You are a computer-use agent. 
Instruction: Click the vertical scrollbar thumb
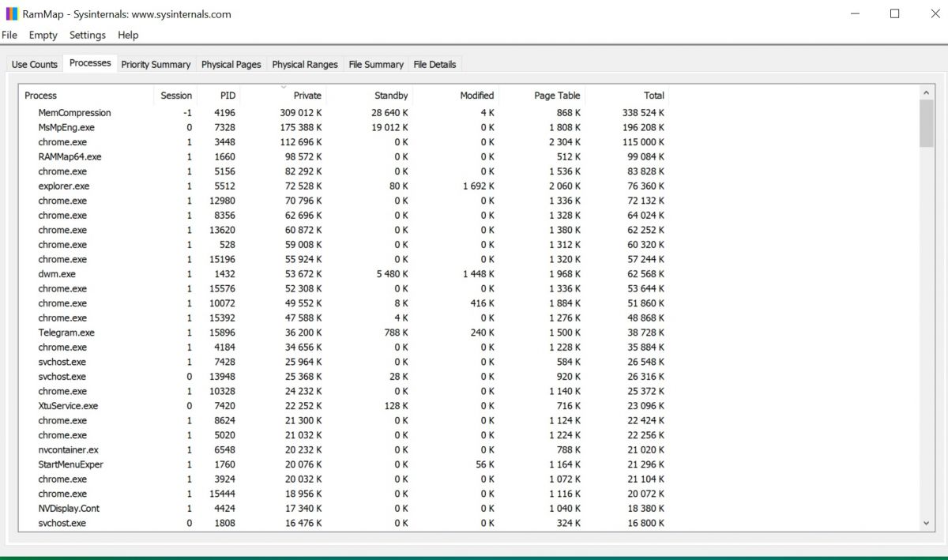tap(927, 123)
